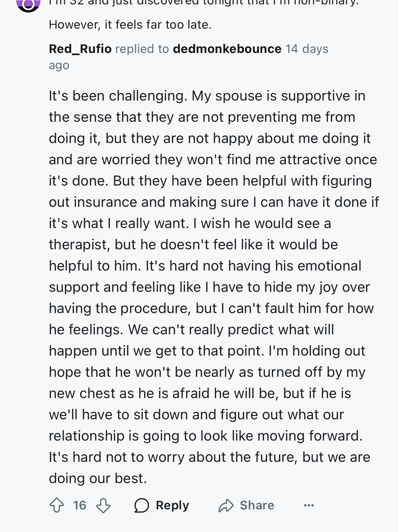398x532 pixels.
Task: Open dedmonkebounce's user profile
Action: [227, 49]
